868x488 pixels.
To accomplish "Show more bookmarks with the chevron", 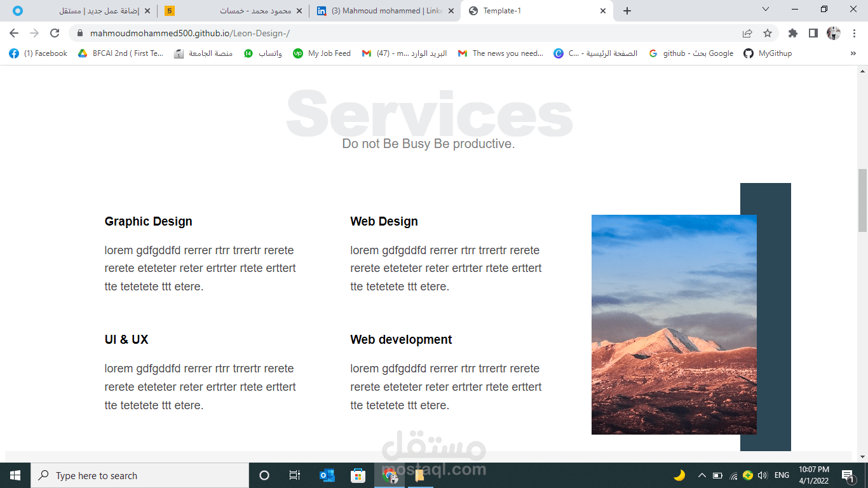I will tap(853, 53).
